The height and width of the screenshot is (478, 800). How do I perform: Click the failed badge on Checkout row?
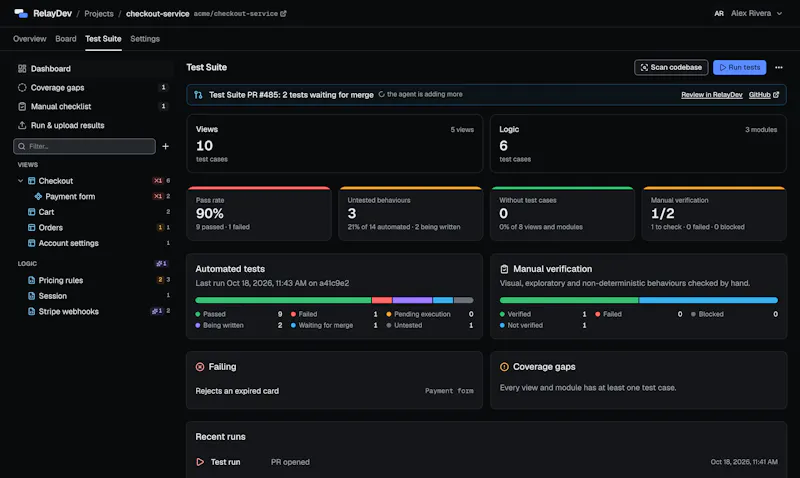pyautogui.click(x=158, y=181)
